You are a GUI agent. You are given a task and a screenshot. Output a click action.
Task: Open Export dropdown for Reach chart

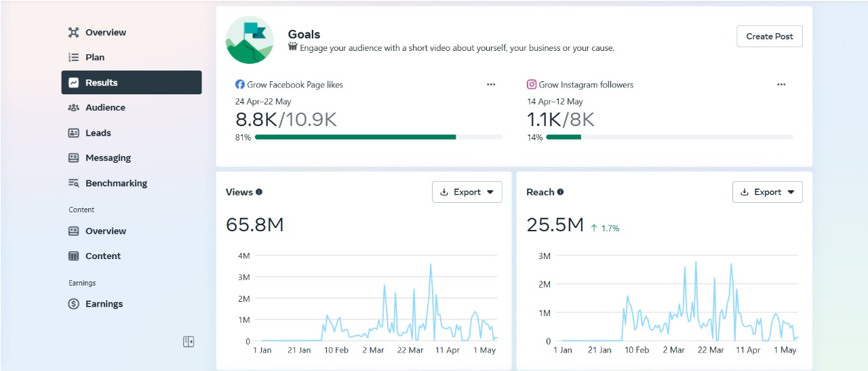767,192
